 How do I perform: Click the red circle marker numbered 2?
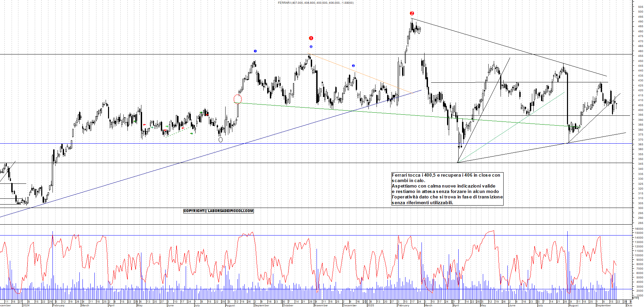[x=412, y=13]
